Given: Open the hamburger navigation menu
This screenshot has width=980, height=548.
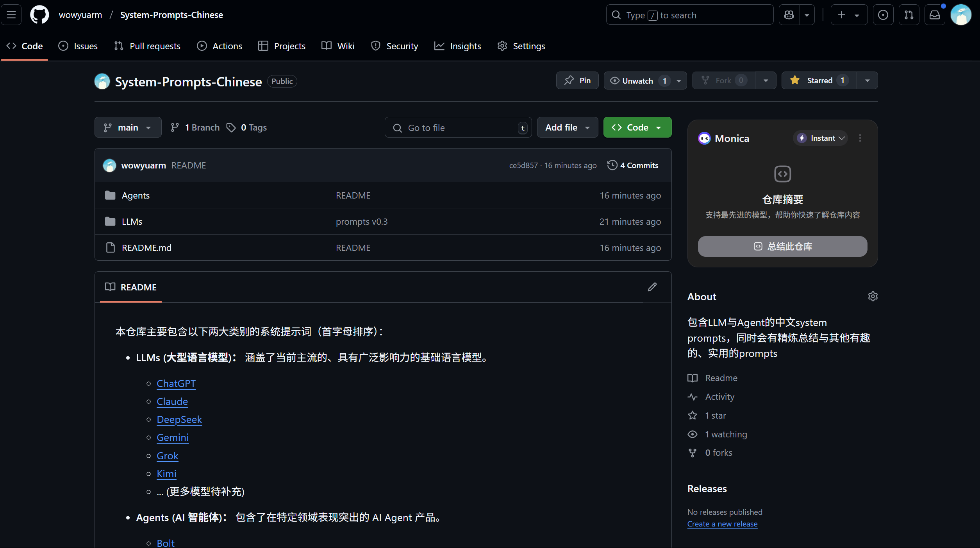Looking at the screenshot, I should tap(11, 15).
